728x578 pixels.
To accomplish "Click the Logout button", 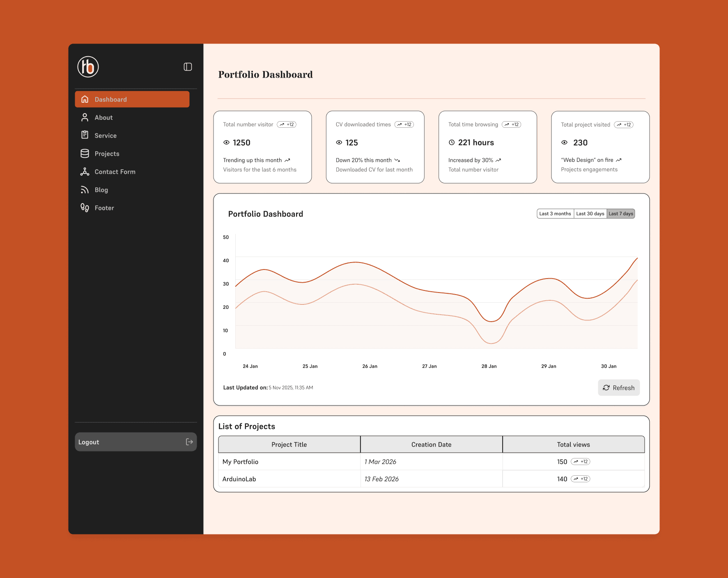I will coord(135,442).
